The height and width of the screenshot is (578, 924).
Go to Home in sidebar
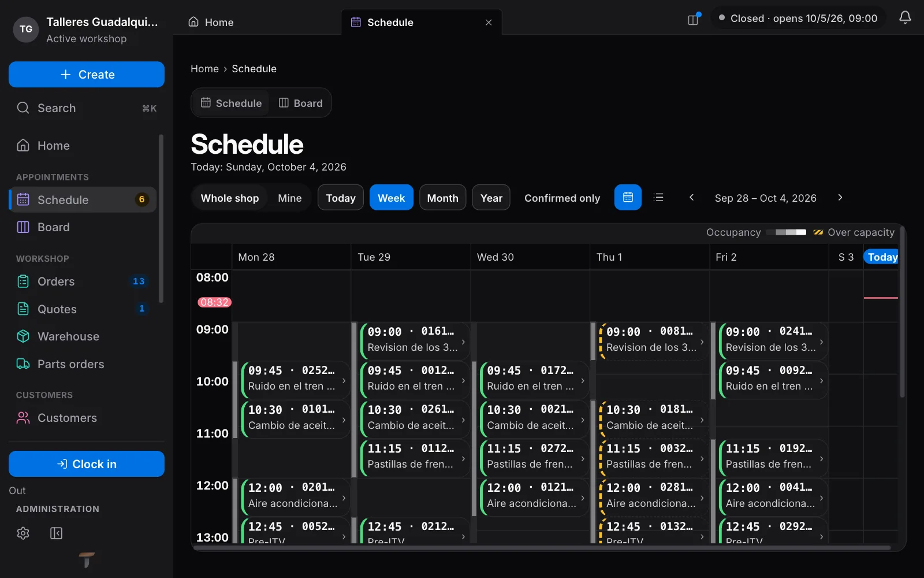click(82, 146)
